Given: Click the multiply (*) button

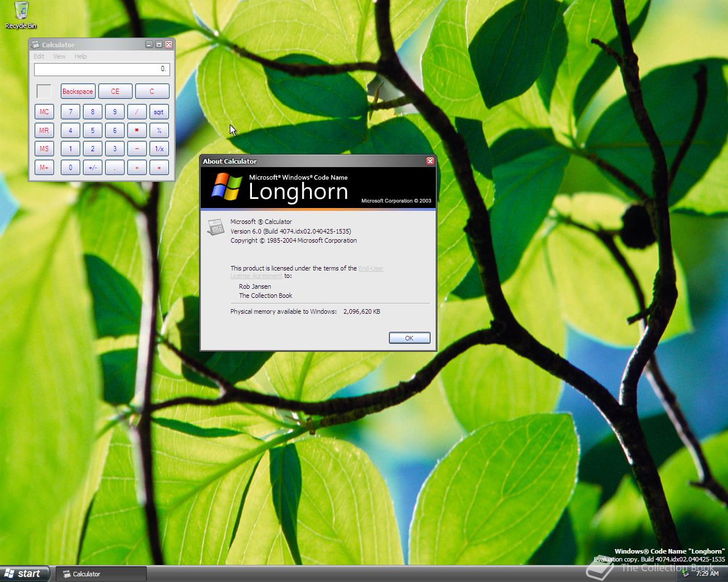Looking at the screenshot, I should pos(137,131).
